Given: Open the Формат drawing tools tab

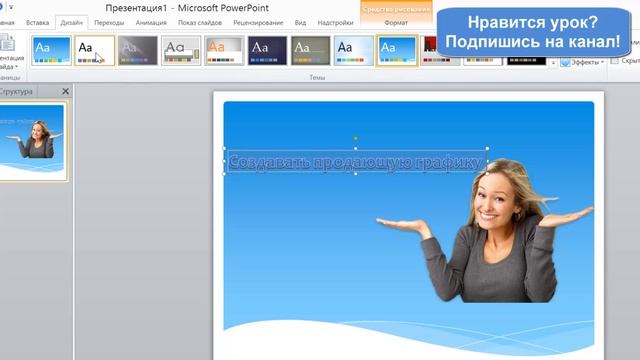Looking at the screenshot, I should point(396,23).
